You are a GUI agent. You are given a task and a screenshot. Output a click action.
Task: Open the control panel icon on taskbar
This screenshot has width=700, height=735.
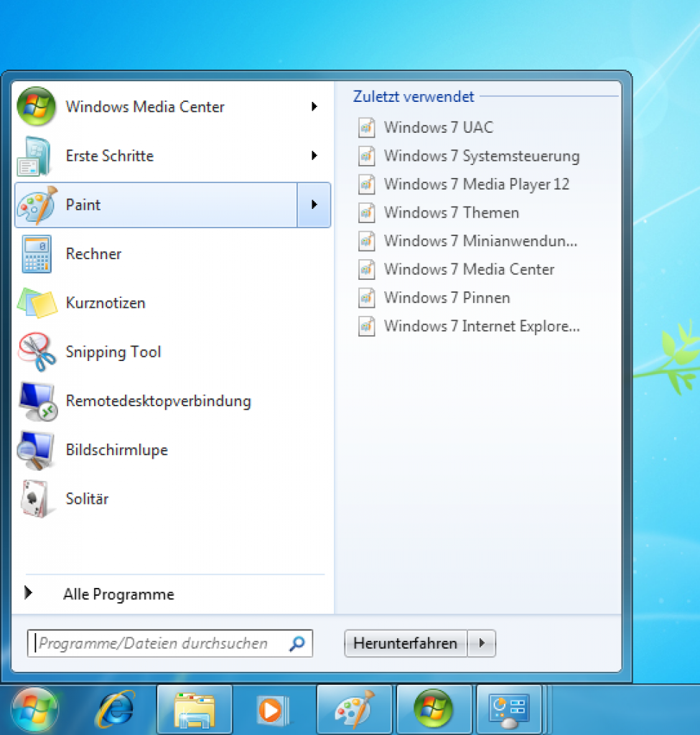510,710
